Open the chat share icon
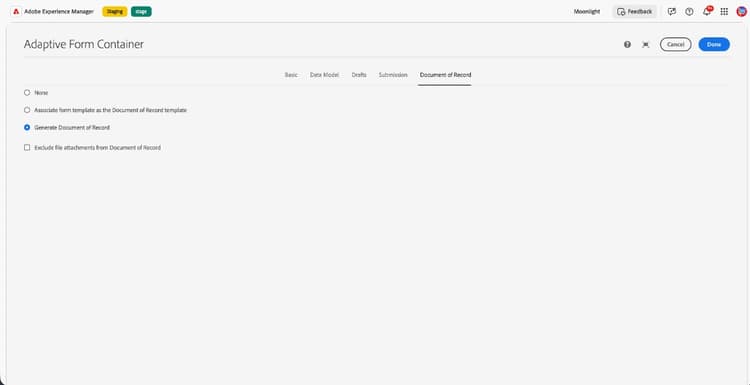 pyautogui.click(x=672, y=11)
